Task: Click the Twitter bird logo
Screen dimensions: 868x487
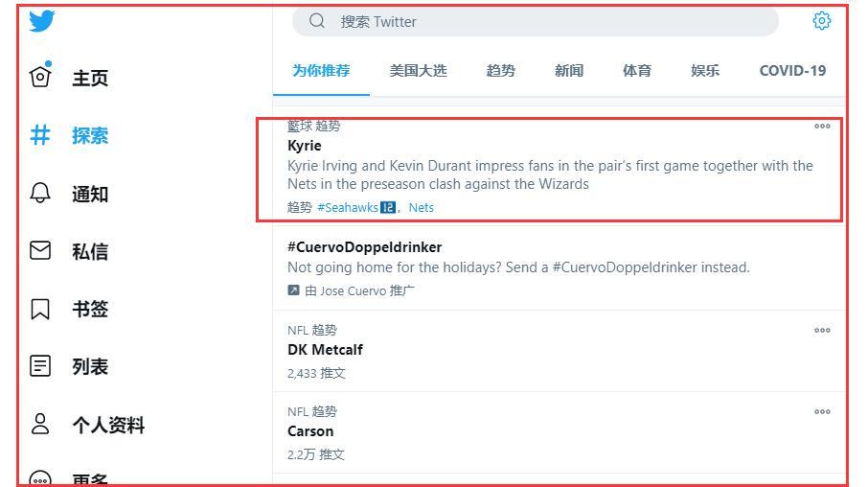Action: 42,20
